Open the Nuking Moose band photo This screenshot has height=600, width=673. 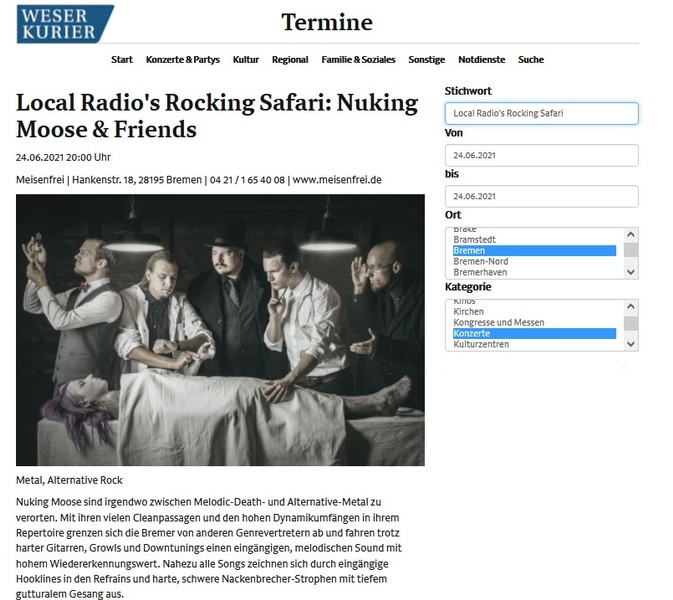pyautogui.click(x=220, y=330)
